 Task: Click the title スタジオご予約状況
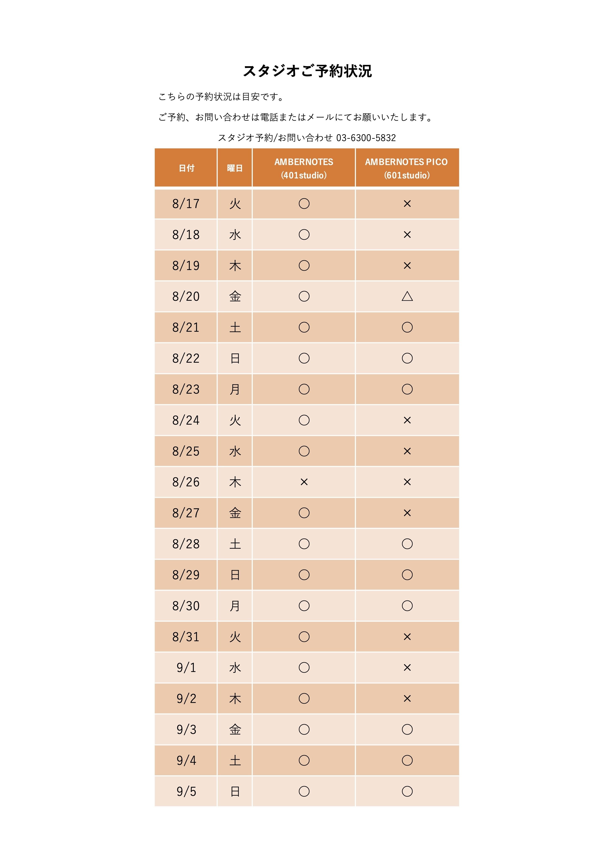pos(307,71)
